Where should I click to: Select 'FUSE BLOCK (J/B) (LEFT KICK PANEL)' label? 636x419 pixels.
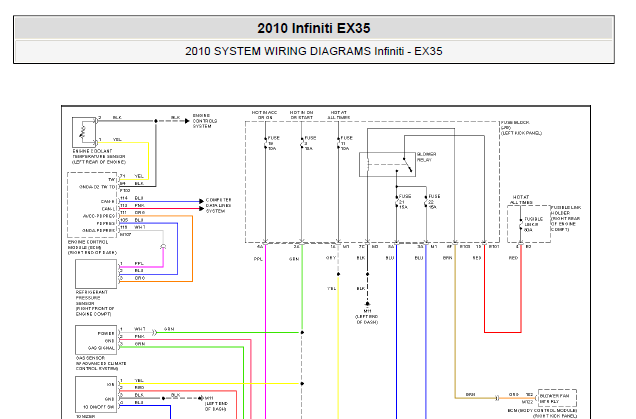pos(521,128)
